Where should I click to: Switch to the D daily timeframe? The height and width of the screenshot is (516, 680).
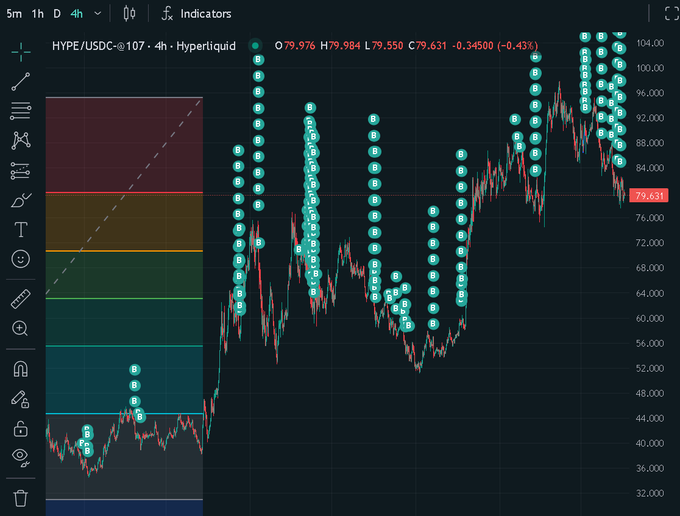tap(57, 14)
